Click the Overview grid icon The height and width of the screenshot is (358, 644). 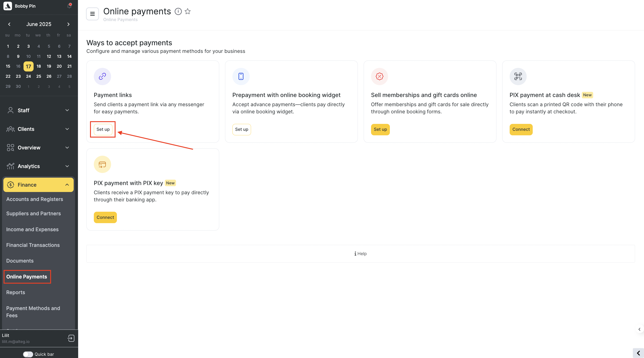[x=11, y=148]
